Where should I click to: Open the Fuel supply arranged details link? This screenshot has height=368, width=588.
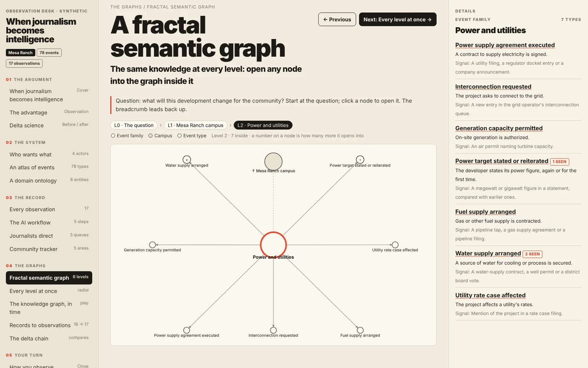[x=485, y=212]
